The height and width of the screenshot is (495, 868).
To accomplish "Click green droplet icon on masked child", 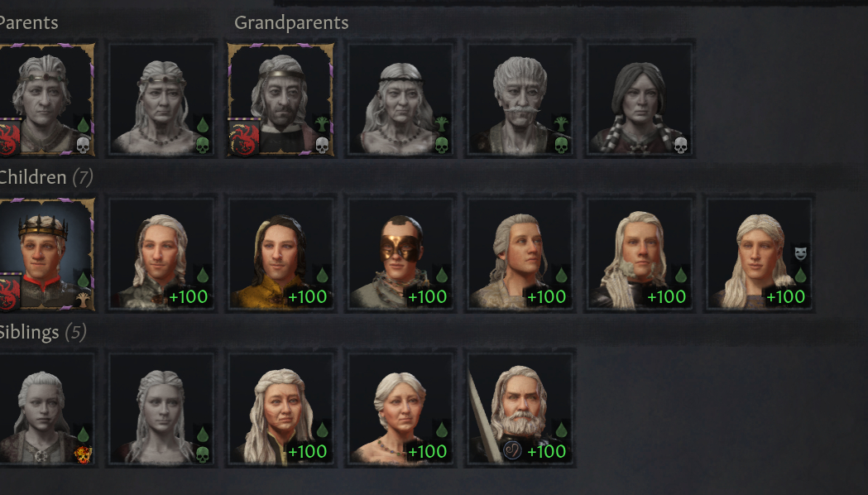I will click(x=441, y=275).
